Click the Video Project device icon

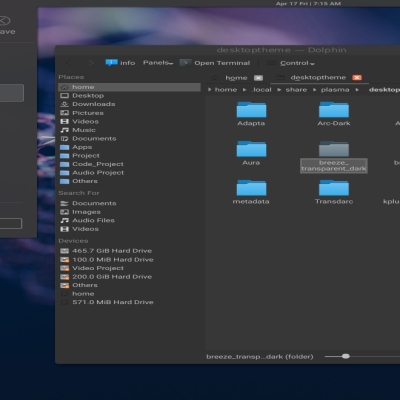[64, 268]
